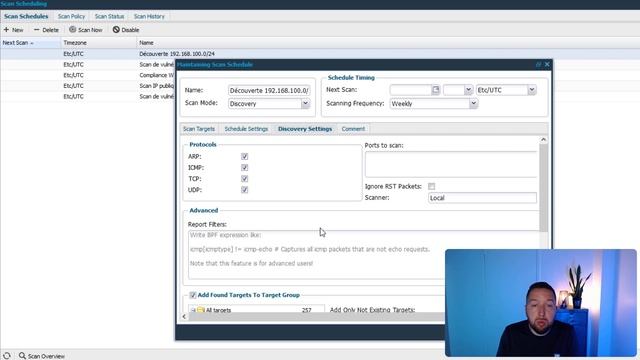Screen dimensions: 640x360
Task: Sort by the Next Scan column
Action: coord(30,42)
